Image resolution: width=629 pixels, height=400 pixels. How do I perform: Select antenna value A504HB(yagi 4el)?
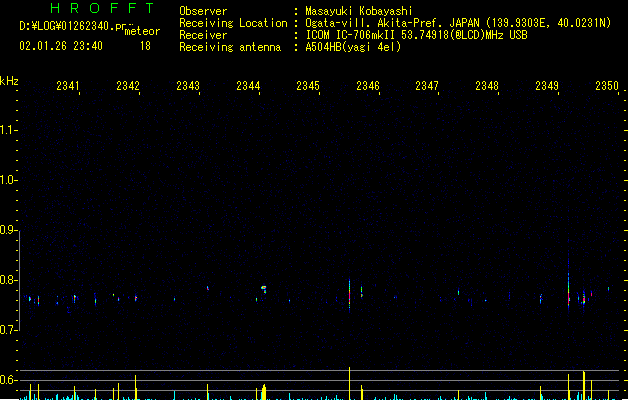pos(353,47)
